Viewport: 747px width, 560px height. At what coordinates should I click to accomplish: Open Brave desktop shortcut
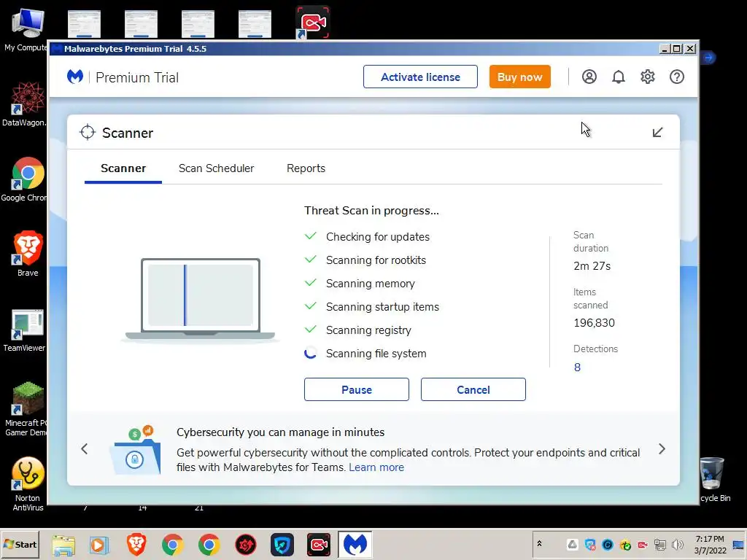click(x=28, y=253)
